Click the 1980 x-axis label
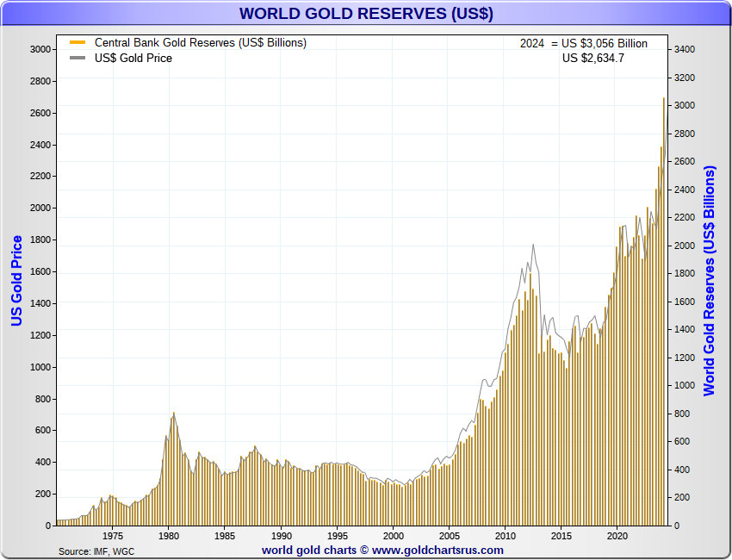This screenshot has width=732, height=560. pos(169,536)
